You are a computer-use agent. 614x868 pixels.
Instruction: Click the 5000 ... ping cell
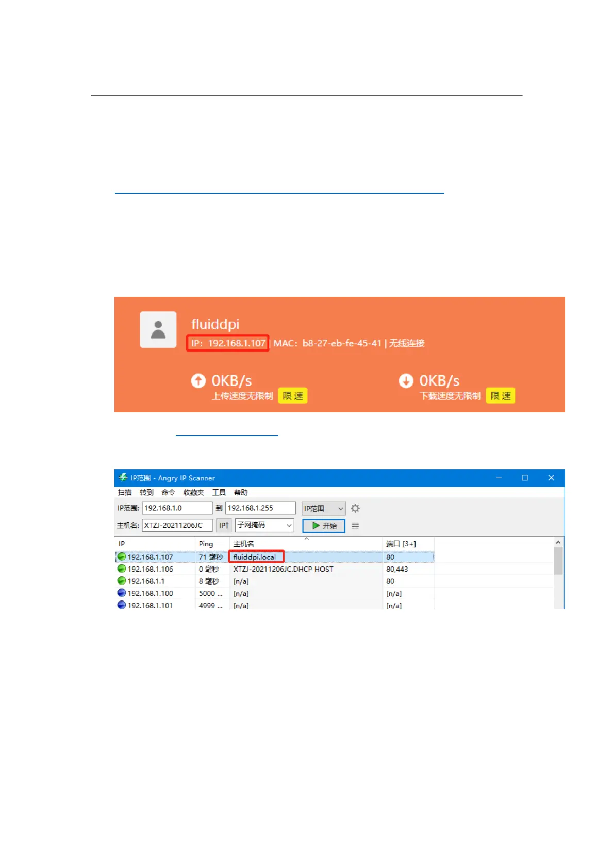tap(210, 593)
